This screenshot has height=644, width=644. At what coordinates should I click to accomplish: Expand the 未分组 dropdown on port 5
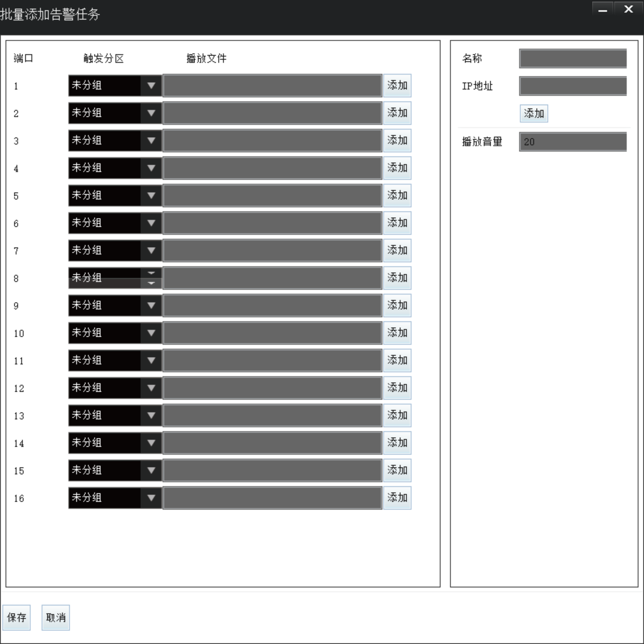pos(152,195)
